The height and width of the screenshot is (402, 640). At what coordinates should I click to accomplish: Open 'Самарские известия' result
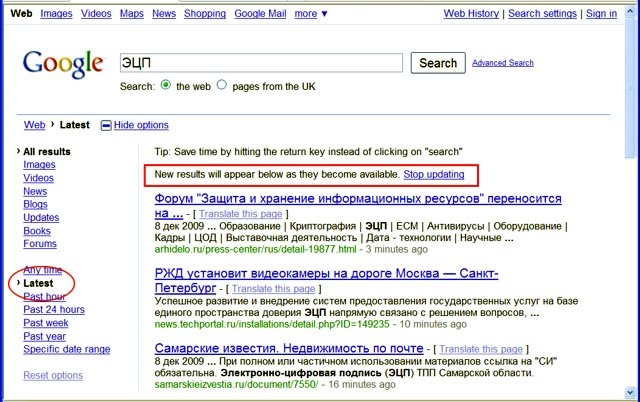[x=289, y=349]
